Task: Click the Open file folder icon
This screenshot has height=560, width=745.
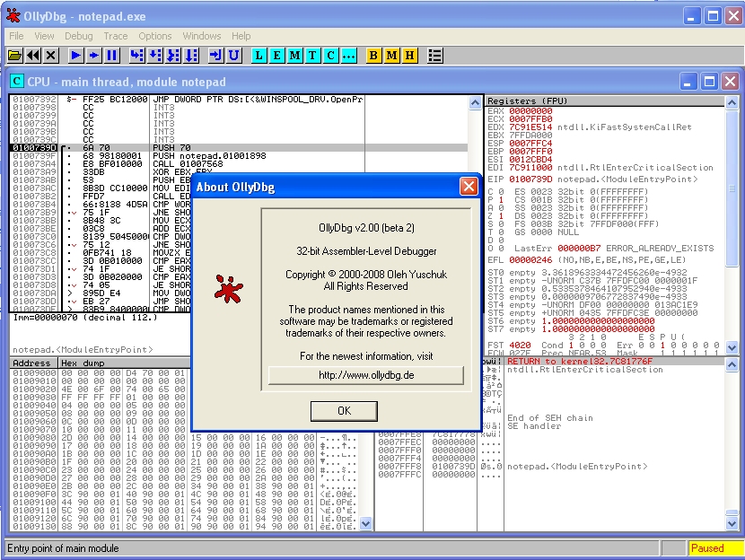Action: (14, 56)
